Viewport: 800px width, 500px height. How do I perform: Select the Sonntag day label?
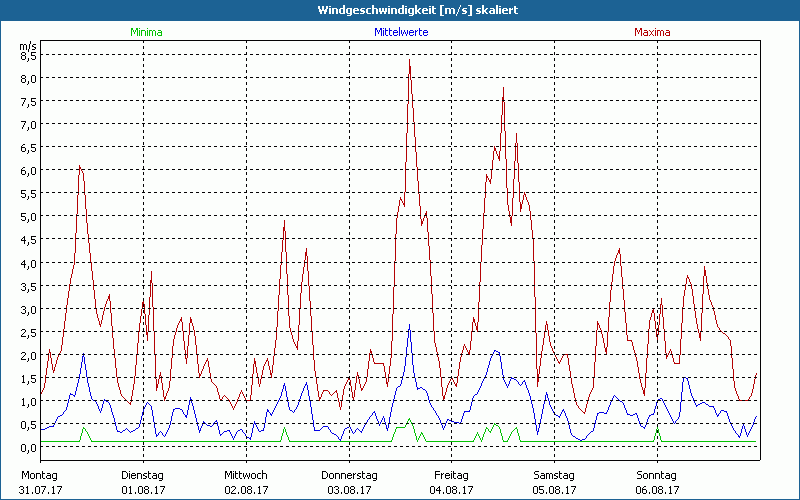point(656,475)
